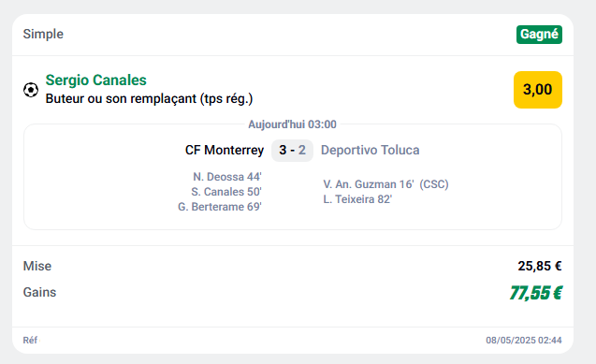
Task: Click the Gains label
Action: 39,292
